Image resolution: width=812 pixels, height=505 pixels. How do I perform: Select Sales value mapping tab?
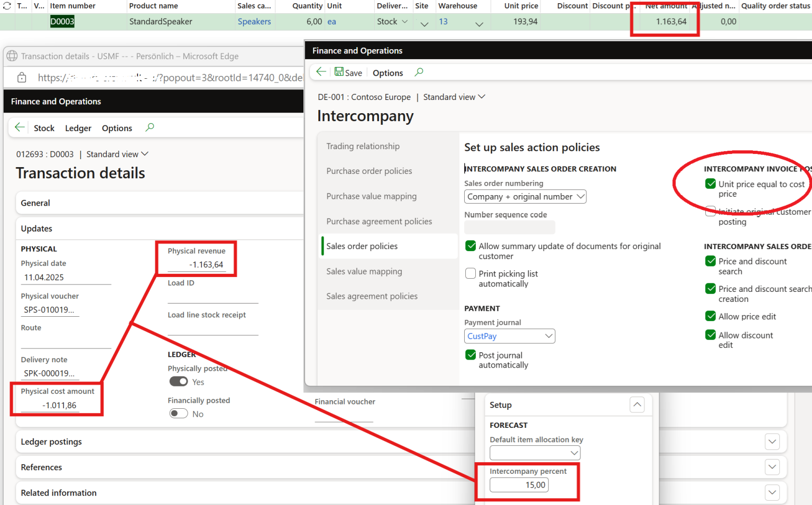(364, 271)
